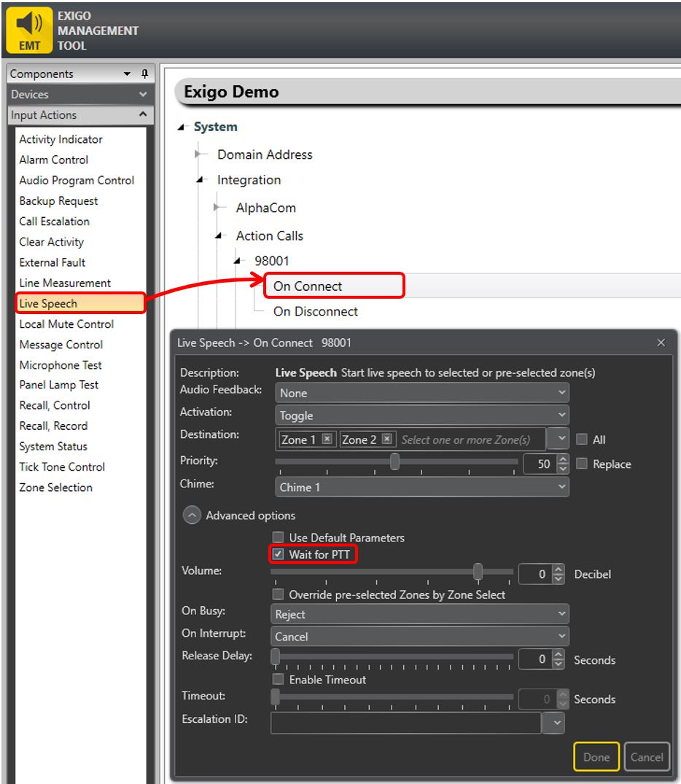Viewport: 681px width, 784px height.
Task: Remove Zone 2 from Destination
Action: coord(386,439)
